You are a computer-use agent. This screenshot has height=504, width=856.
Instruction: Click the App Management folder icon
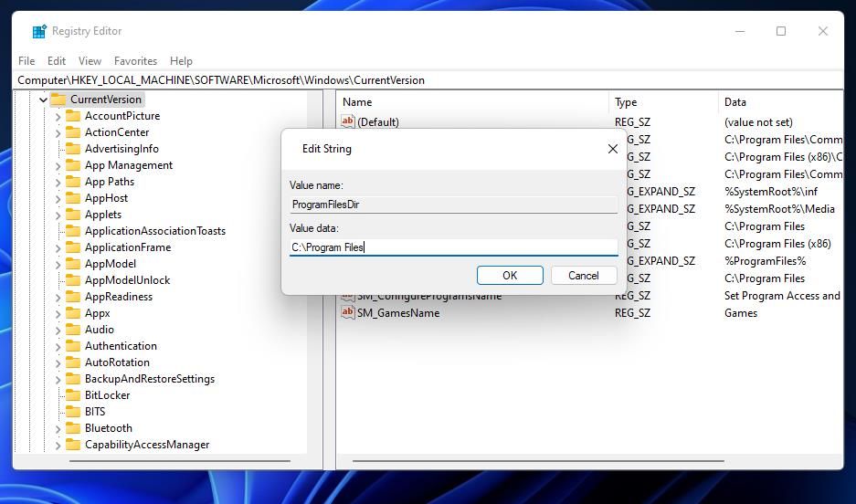[x=73, y=164]
